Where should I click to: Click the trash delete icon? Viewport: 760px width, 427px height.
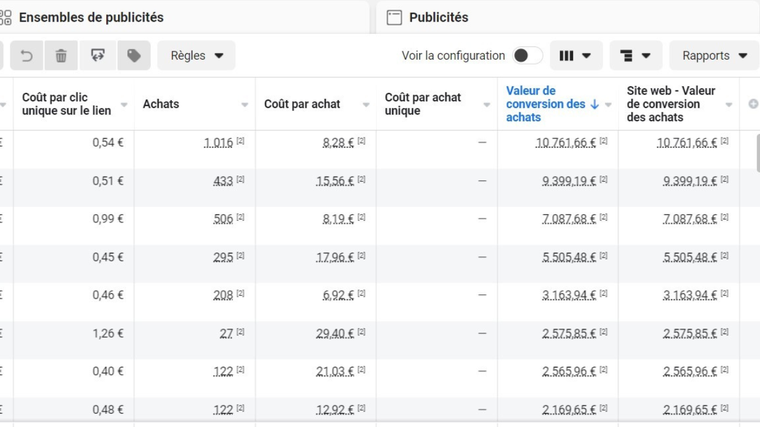click(61, 56)
